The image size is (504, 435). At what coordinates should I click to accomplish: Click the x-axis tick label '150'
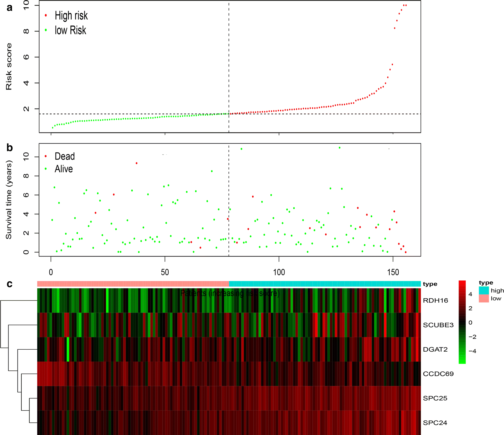(393, 272)
